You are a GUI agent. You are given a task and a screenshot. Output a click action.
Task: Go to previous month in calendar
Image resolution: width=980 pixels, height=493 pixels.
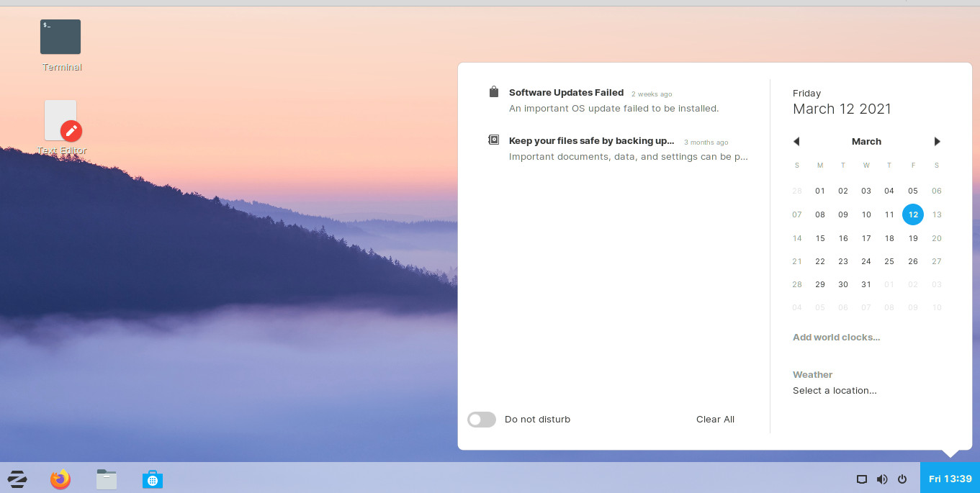(796, 141)
